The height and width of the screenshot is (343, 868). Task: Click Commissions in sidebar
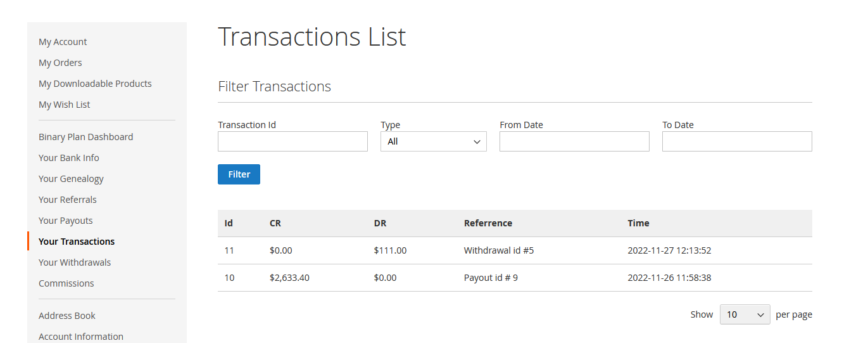coord(66,283)
